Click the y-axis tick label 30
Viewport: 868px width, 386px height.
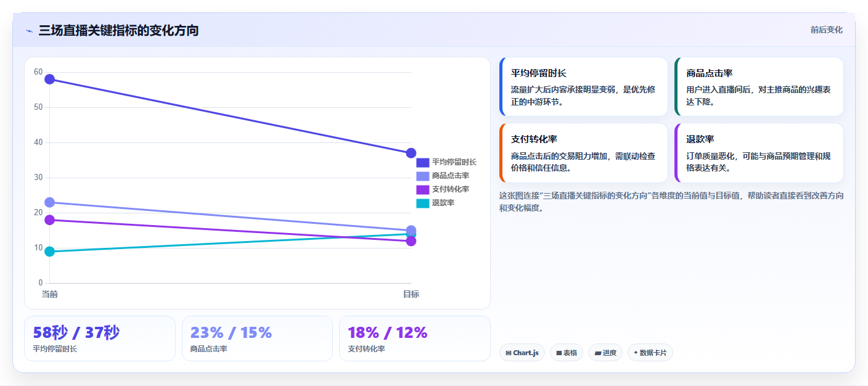pos(38,178)
